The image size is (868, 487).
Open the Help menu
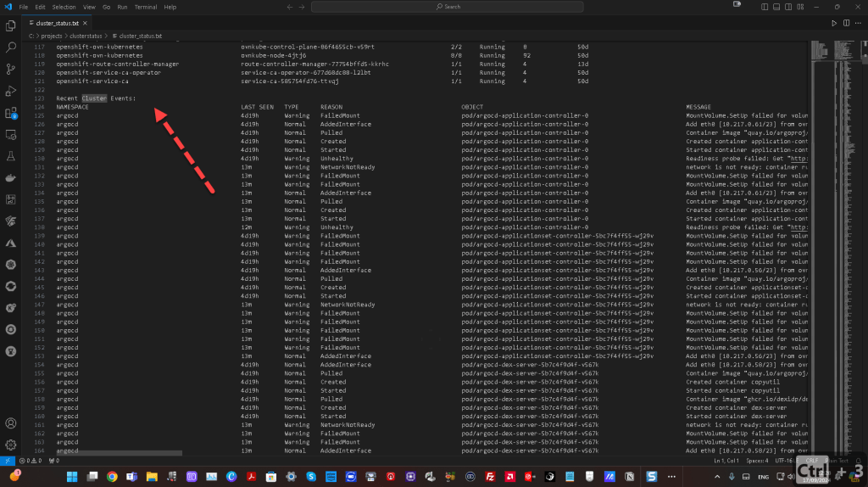coord(170,7)
